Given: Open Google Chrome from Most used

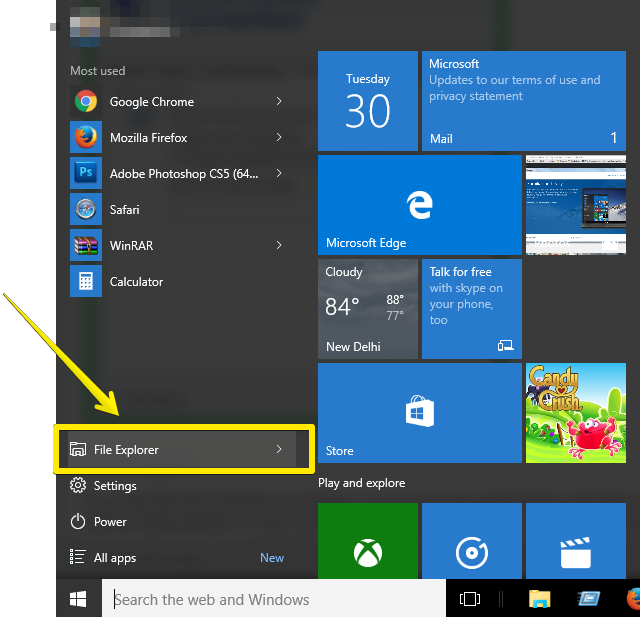Looking at the screenshot, I should pos(182,101).
